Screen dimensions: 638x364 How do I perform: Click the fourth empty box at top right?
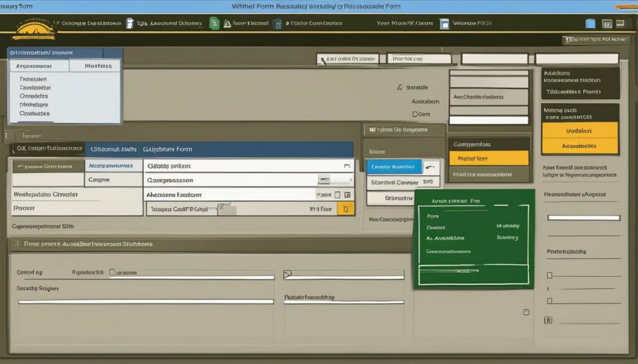577,59
